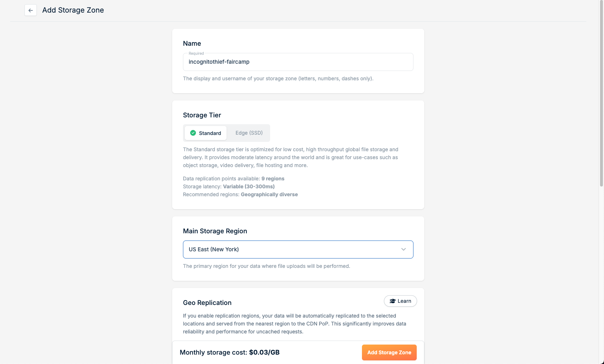Click the vertical page scrollbar
The image size is (604, 364).
601,94
